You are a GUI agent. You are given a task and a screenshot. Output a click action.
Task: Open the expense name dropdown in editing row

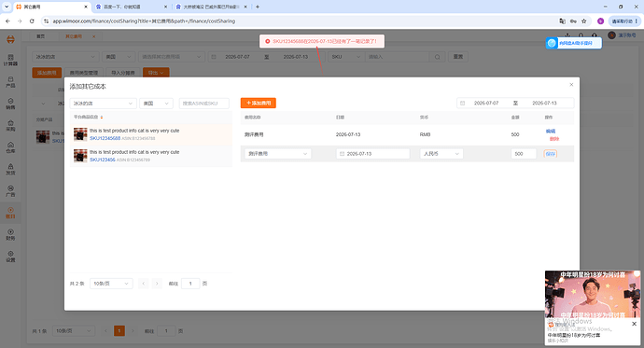click(x=277, y=154)
